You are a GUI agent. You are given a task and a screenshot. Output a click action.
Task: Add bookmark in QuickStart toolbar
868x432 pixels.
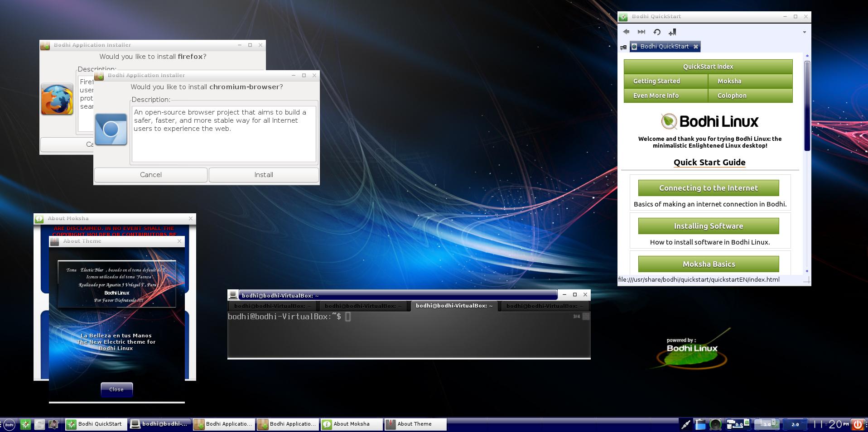click(672, 32)
